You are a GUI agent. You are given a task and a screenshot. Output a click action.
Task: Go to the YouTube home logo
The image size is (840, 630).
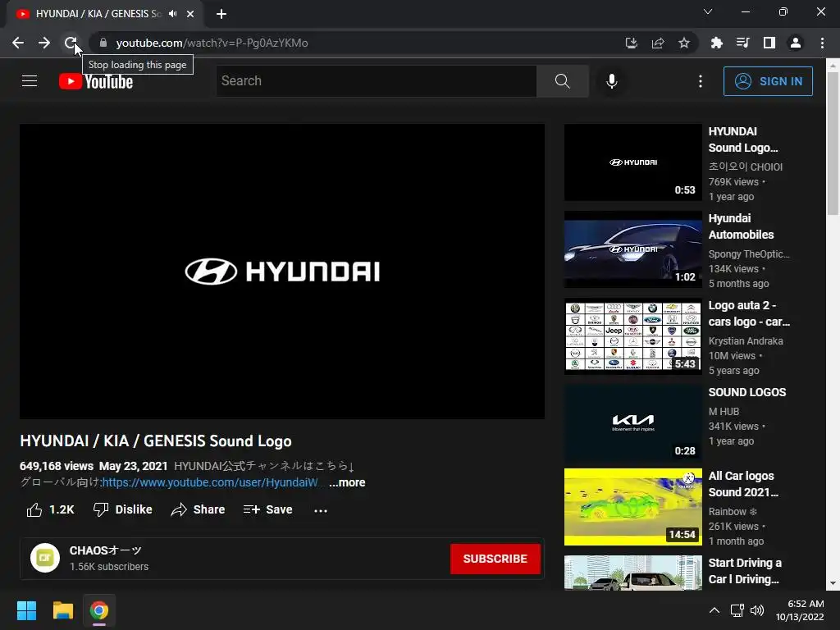tap(96, 81)
